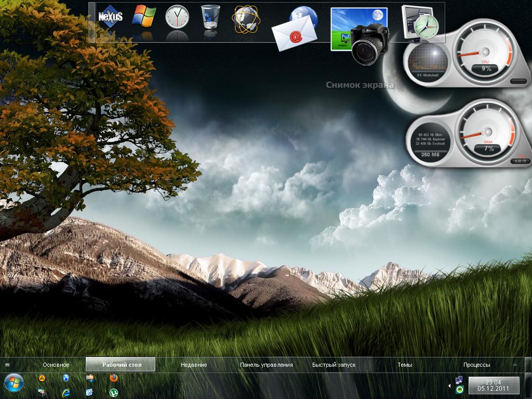The width and height of the screenshot is (532, 399).
Task: Switch to the Основное tab
Action: pyautogui.click(x=56, y=365)
